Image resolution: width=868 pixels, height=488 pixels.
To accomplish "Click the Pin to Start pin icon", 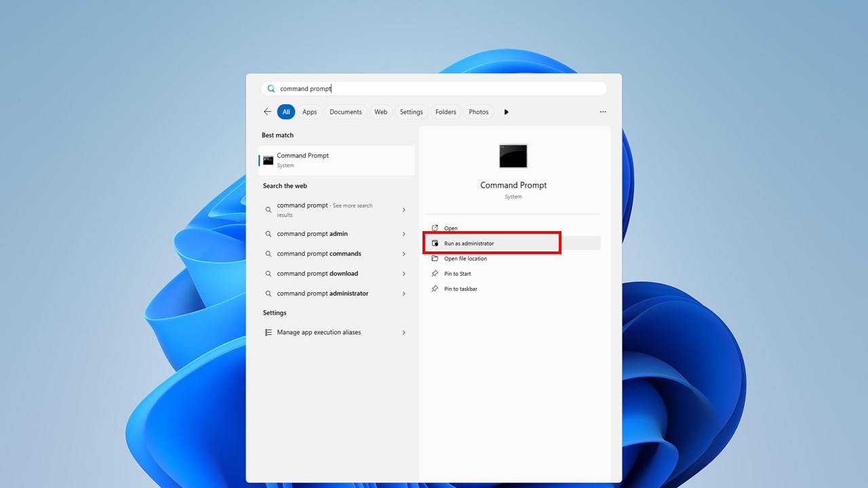I will coord(435,274).
